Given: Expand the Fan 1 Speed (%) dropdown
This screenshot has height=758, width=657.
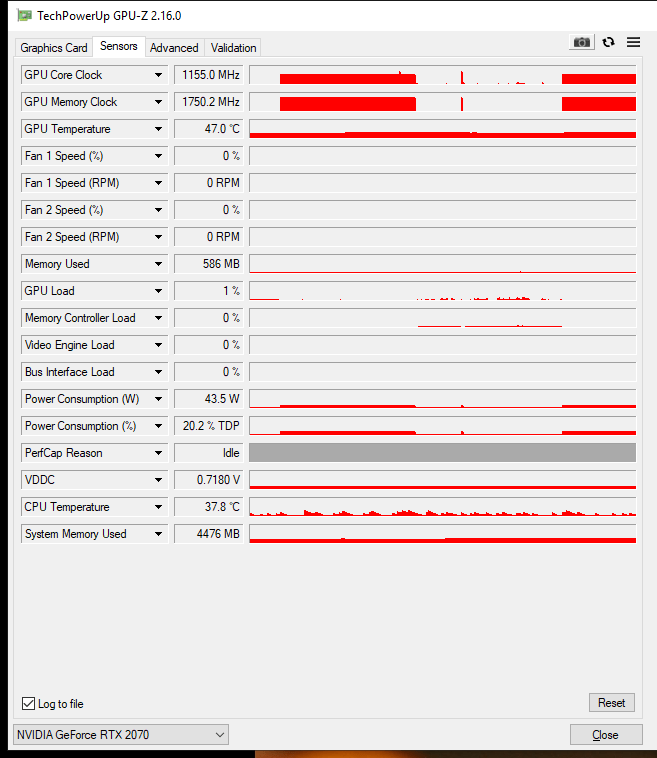Looking at the screenshot, I should (x=158, y=156).
